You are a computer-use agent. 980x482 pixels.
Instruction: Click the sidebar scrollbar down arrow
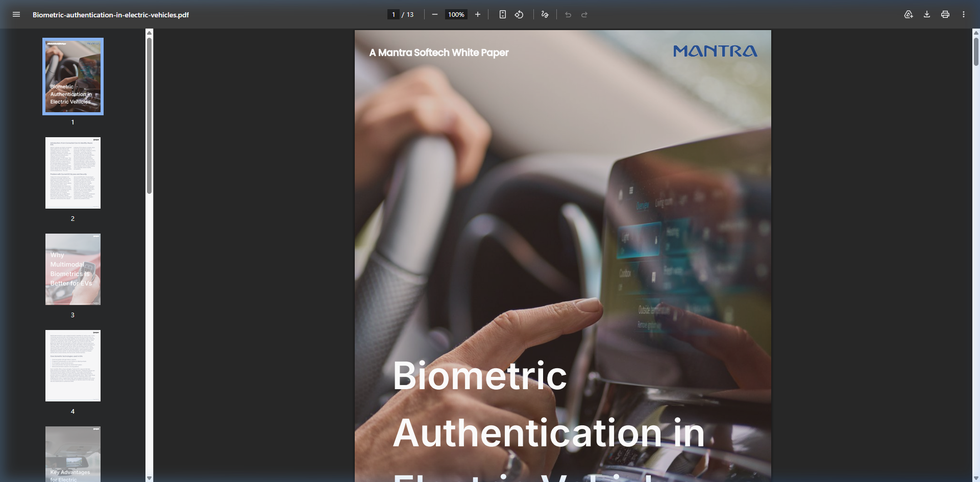pos(150,478)
